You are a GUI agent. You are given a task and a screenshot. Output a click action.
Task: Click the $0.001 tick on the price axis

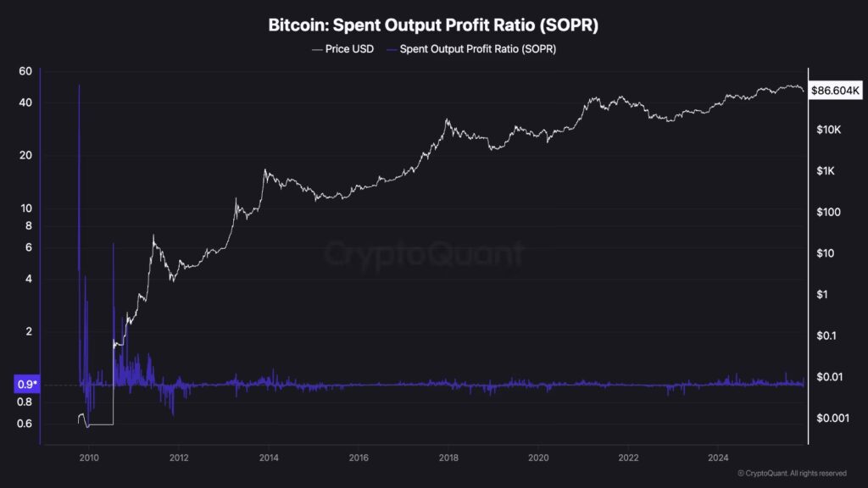coord(830,418)
